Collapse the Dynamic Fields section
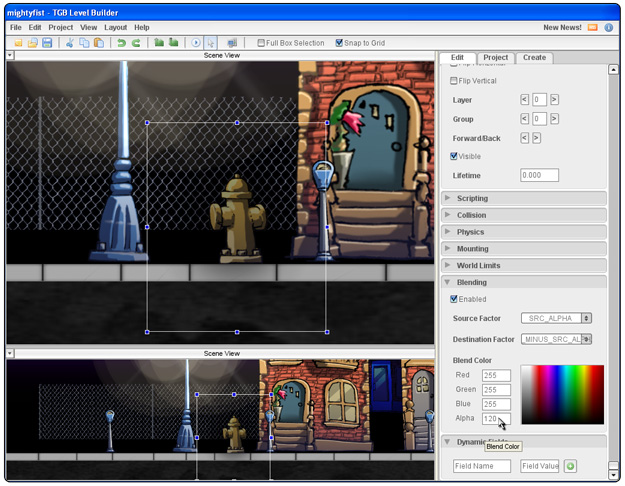625x486 pixels. tap(524, 442)
